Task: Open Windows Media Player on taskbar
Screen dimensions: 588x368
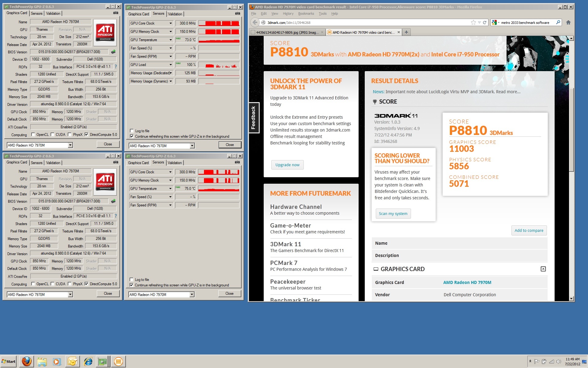Action: point(57,362)
